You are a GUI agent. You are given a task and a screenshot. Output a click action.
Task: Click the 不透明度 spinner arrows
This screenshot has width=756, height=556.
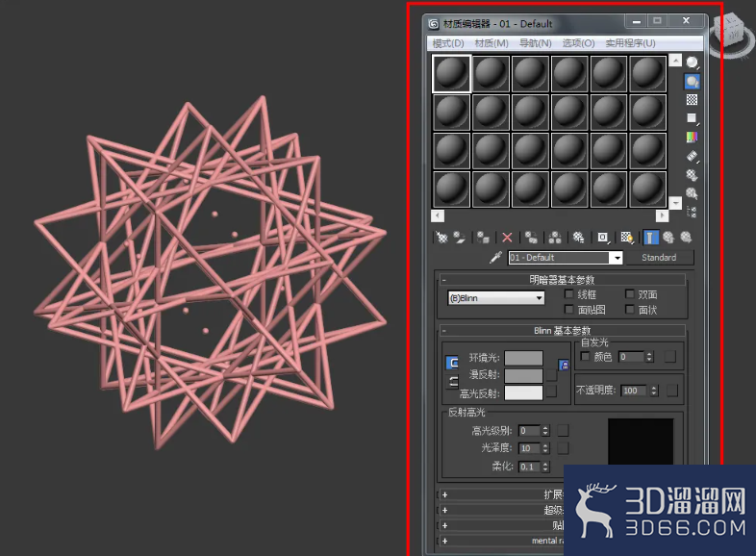click(654, 391)
